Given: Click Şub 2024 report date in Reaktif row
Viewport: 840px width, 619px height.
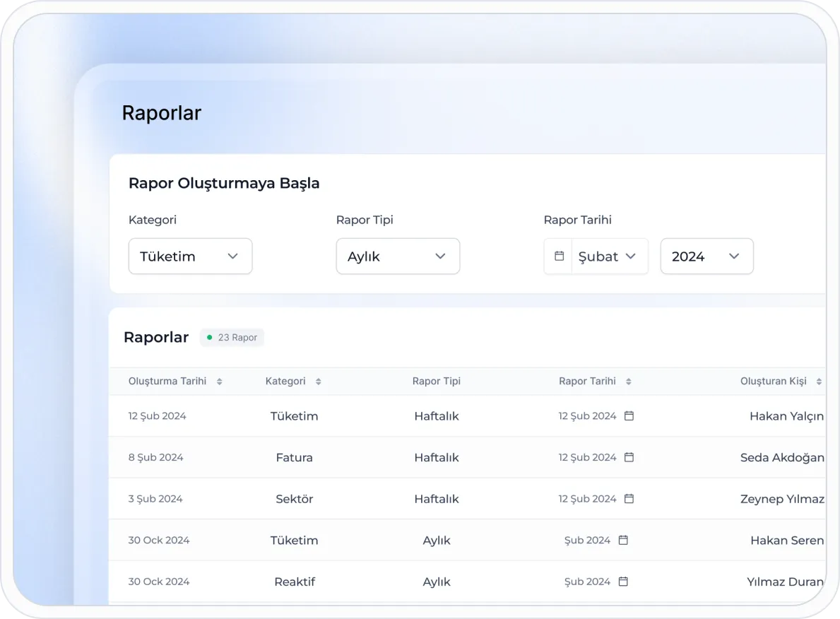Looking at the screenshot, I should pyautogui.click(x=587, y=582).
